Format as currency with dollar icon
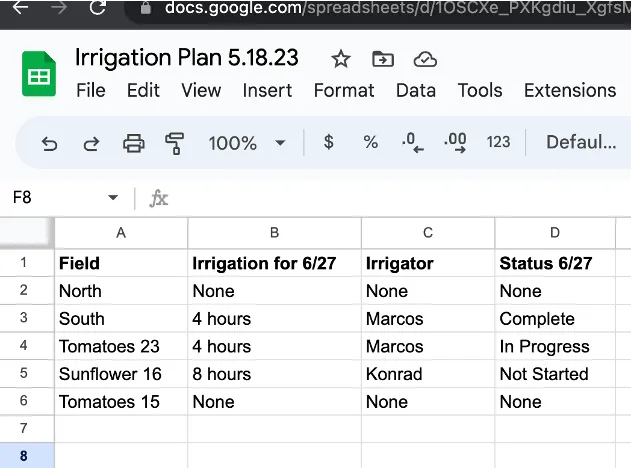 click(328, 142)
